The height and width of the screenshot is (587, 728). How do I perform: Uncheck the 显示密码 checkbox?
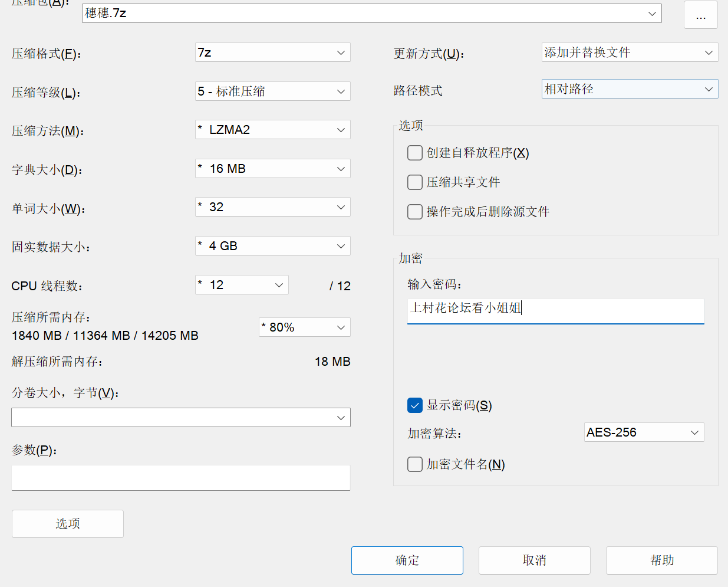pos(415,405)
